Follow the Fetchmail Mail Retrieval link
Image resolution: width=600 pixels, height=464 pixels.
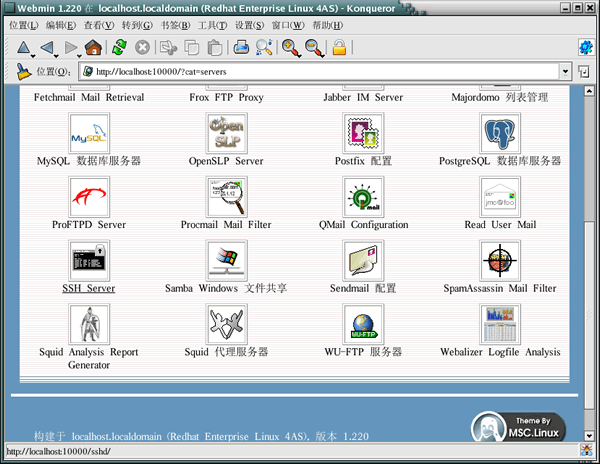89,98
